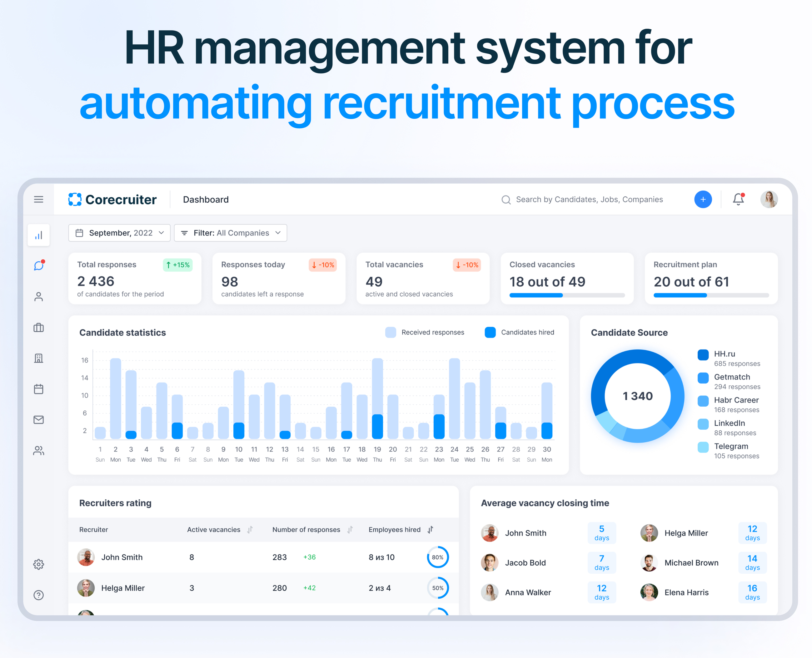Toggle the Received responses legend item
Image resolution: width=812 pixels, height=658 pixels.
[x=426, y=332]
